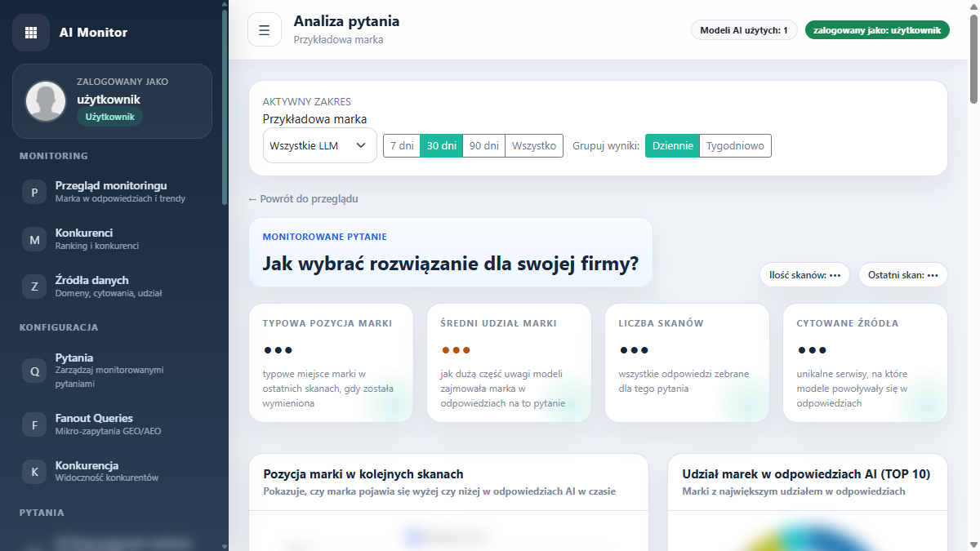Group results Tygodniowo
980x551 pixels.
click(735, 146)
